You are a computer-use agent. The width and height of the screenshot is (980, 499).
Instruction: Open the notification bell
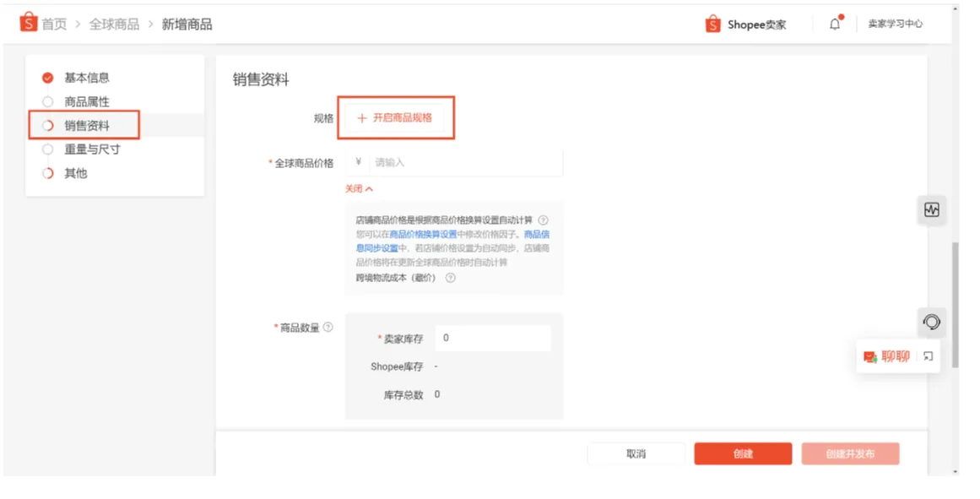pos(834,24)
